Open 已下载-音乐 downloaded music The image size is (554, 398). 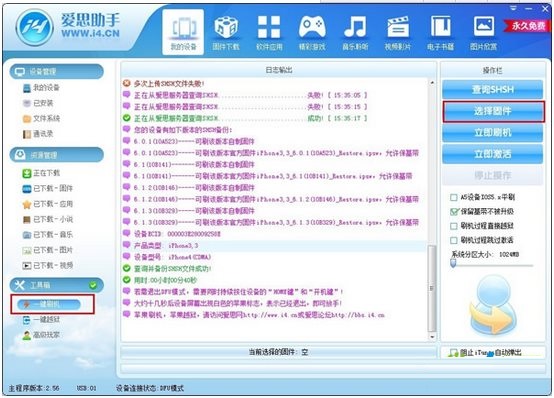[47, 235]
